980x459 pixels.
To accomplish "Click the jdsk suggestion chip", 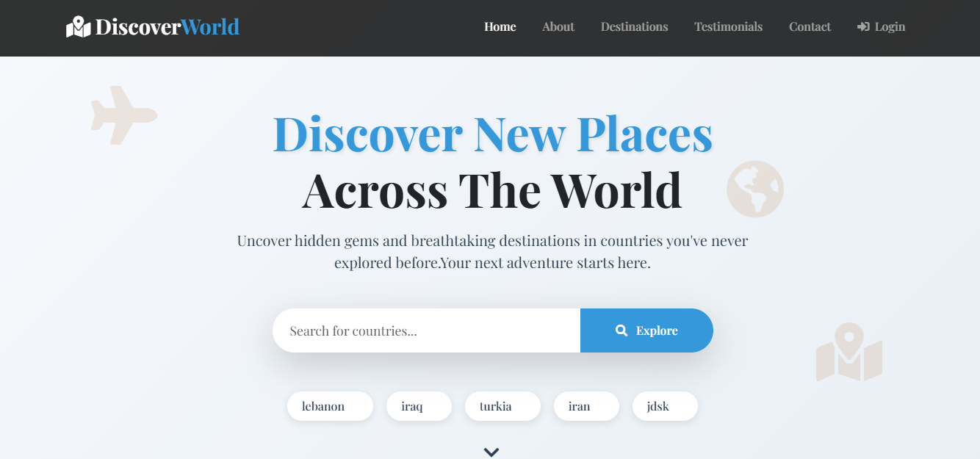I will [x=665, y=405].
